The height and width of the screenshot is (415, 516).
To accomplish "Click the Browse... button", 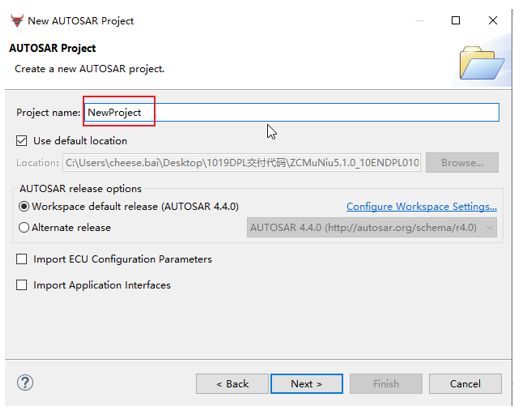I will (x=462, y=163).
